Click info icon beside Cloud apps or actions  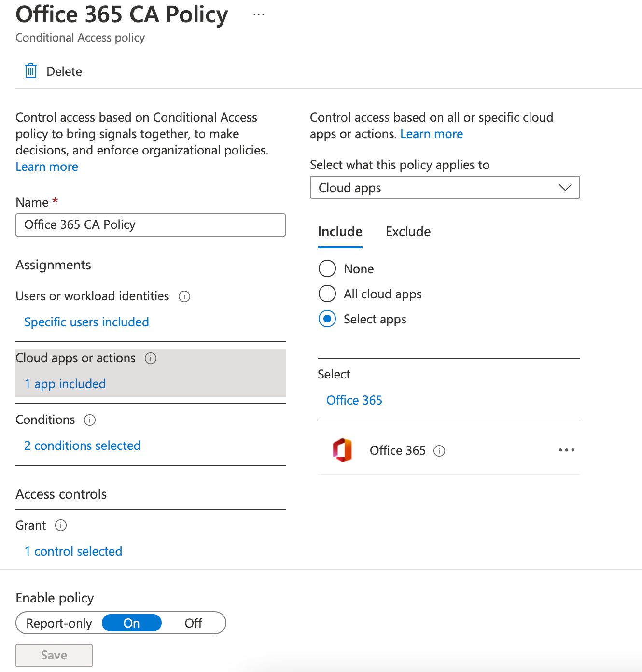(x=151, y=358)
